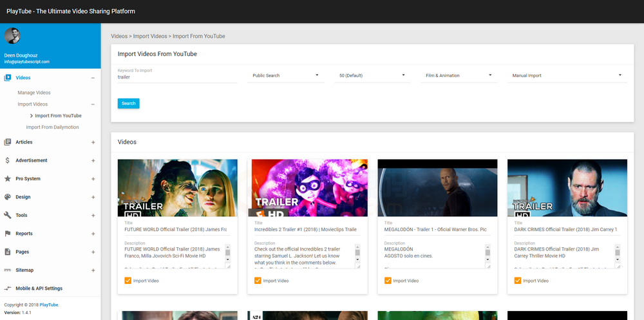The image size is (644, 320).
Task: Click the PlayTube header title text
Action: (71, 12)
